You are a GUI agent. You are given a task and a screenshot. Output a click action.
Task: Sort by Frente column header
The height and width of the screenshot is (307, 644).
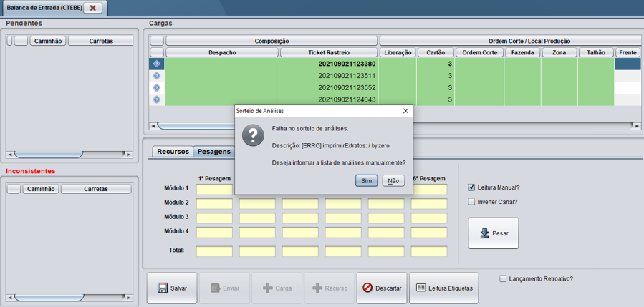pyautogui.click(x=628, y=52)
